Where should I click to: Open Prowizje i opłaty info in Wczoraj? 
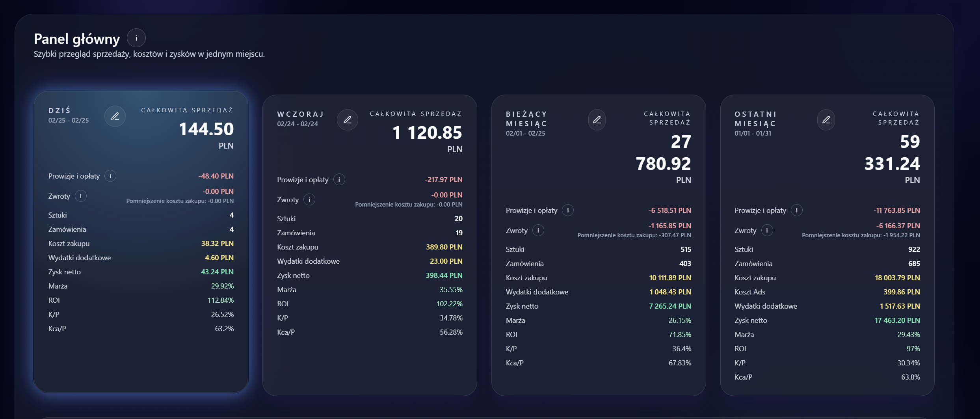point(339,180)
